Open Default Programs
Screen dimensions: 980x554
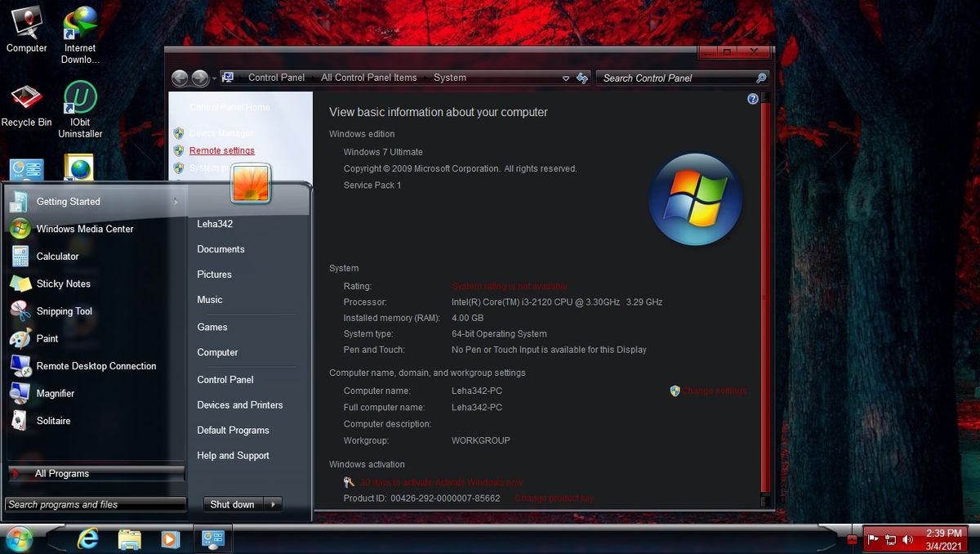click(x=233, y=431)
